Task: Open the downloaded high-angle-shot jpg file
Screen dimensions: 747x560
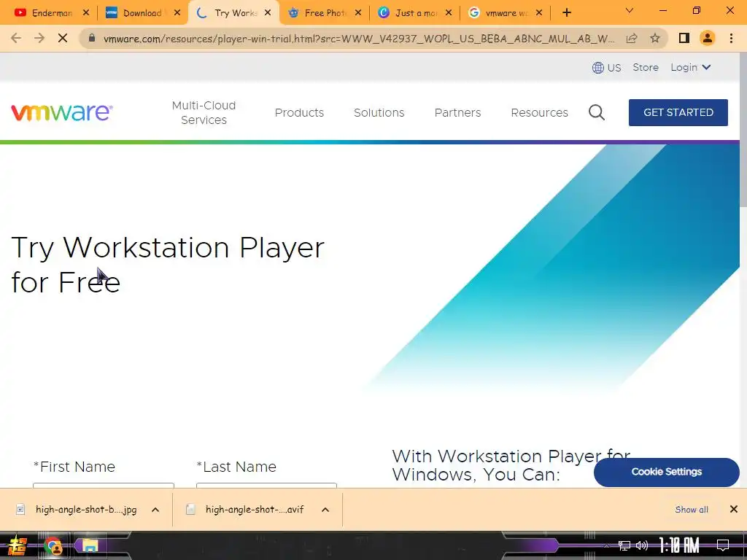Action: 86,510
